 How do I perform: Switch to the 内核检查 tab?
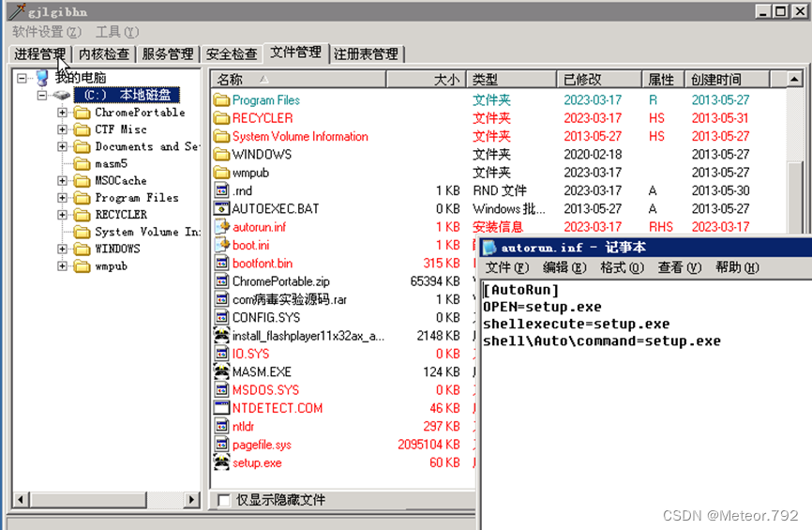pyautogui.click(x=103, y=53)
